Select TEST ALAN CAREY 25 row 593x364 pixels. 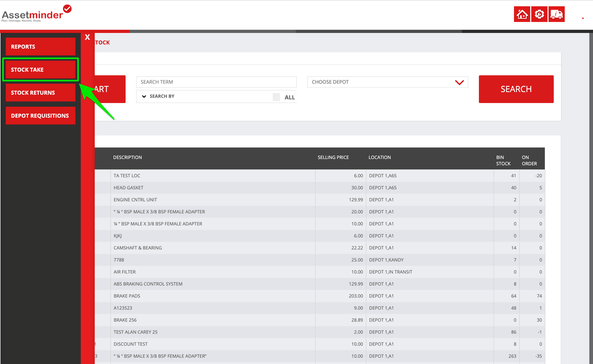320,332
